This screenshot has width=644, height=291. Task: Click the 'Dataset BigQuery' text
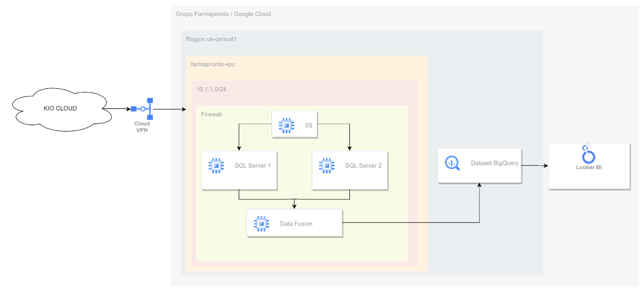(x=495, y=163)
